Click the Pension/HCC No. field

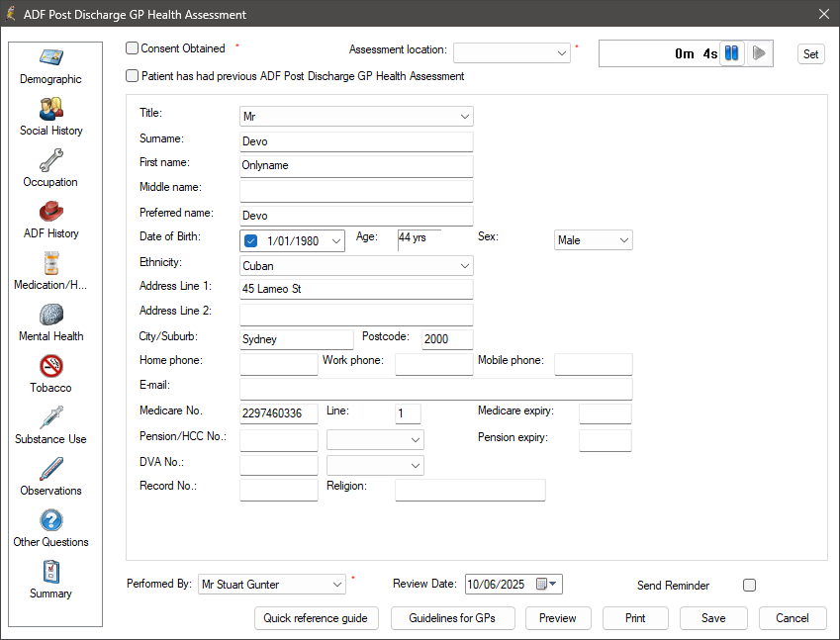(279, 440)
